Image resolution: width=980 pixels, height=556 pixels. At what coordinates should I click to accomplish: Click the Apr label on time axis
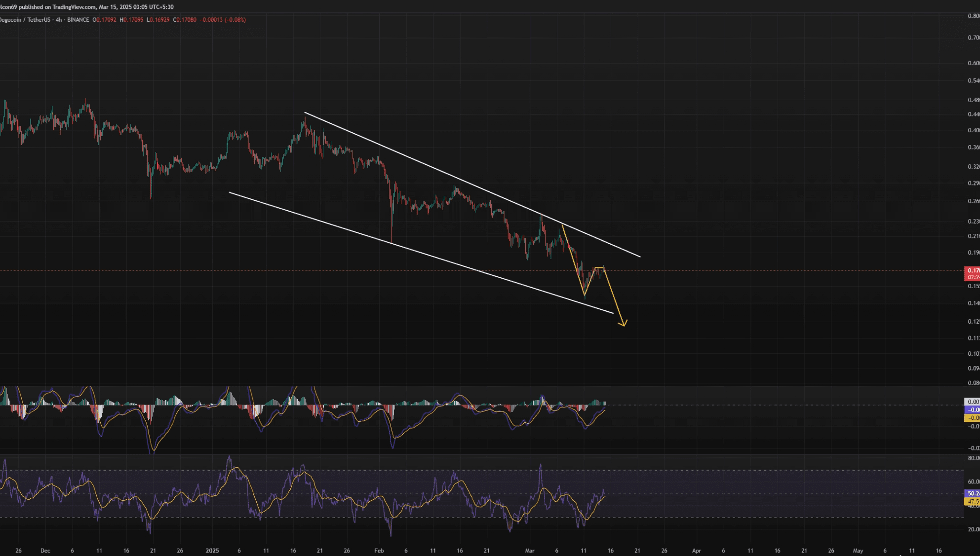tap(696, 551)
